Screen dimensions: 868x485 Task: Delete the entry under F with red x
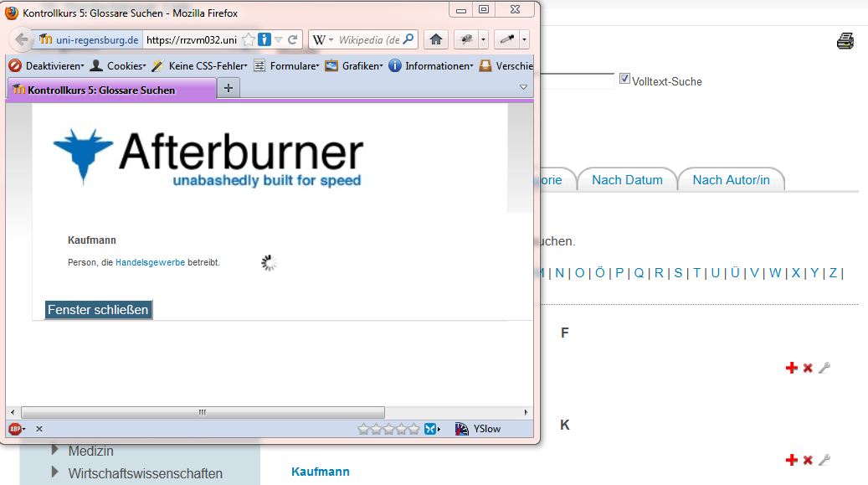tap(809, 368)
